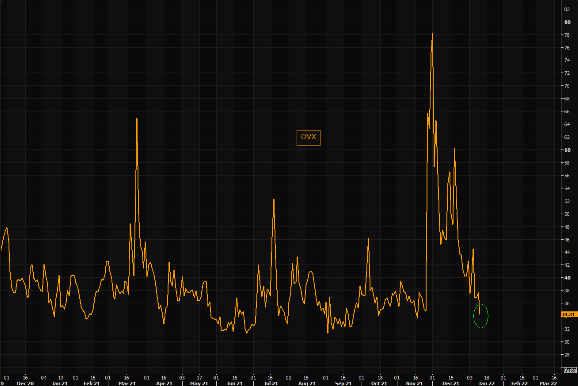
Task: Click the 50 price axis label
Action: click(x=567, y=214)
